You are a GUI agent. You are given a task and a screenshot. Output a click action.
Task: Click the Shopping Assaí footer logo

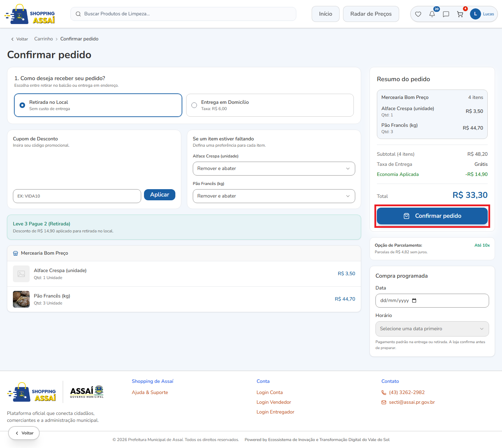31,393
